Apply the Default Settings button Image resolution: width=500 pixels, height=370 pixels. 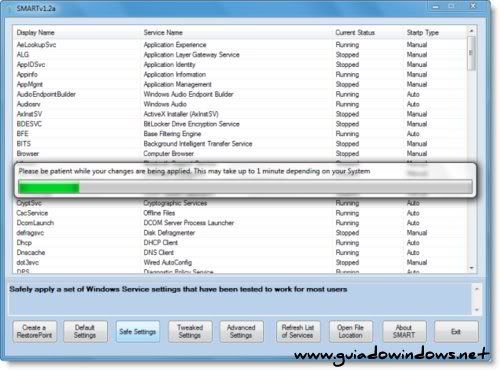pyautogui.click(x=85, y=332)
